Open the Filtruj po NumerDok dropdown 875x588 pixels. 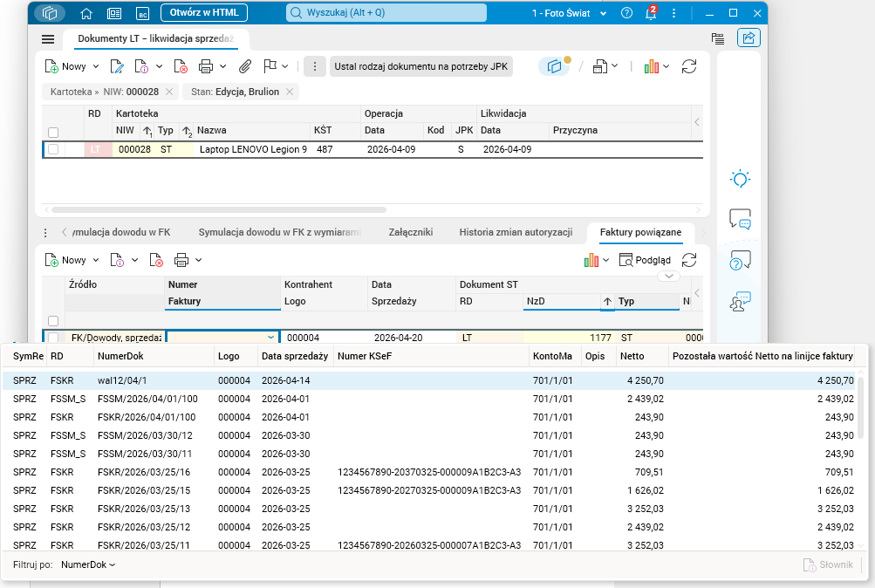click(x=88, y=564)
